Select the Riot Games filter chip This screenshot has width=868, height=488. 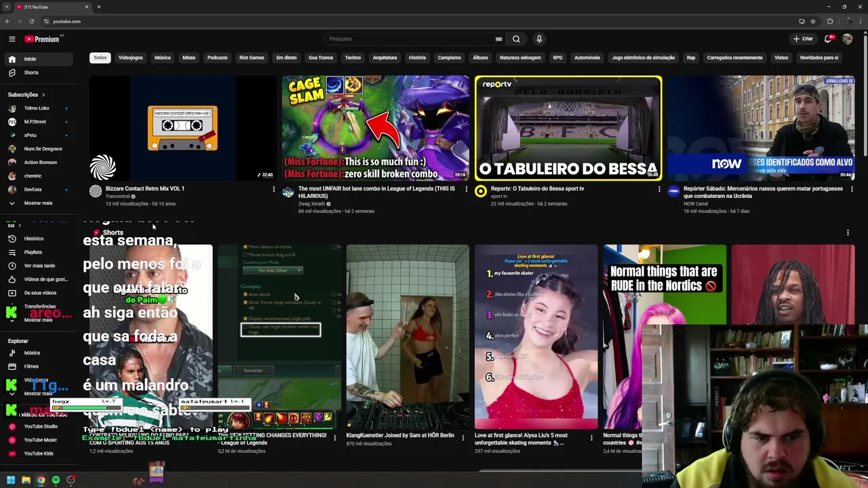point(252,58)
